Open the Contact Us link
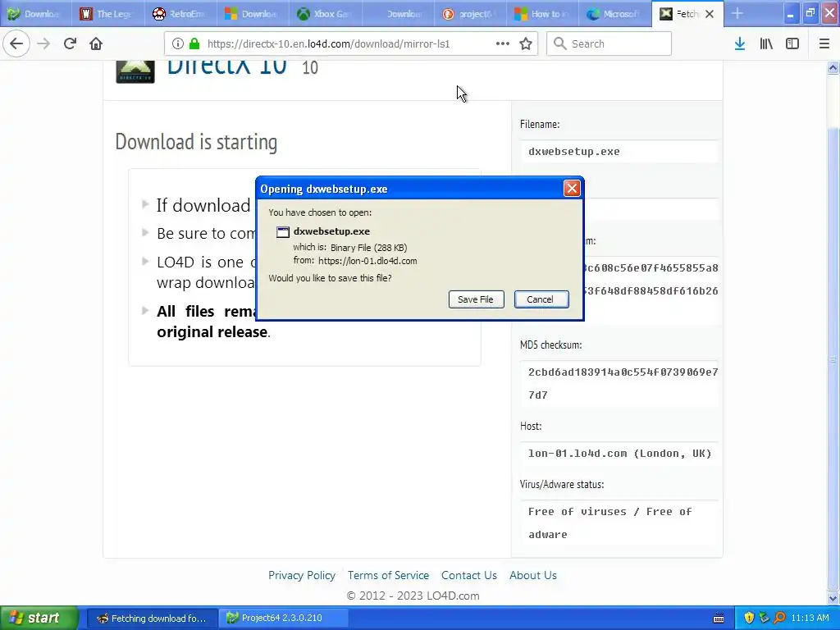Viewport: 840px width, 630px height. (469, 575)
